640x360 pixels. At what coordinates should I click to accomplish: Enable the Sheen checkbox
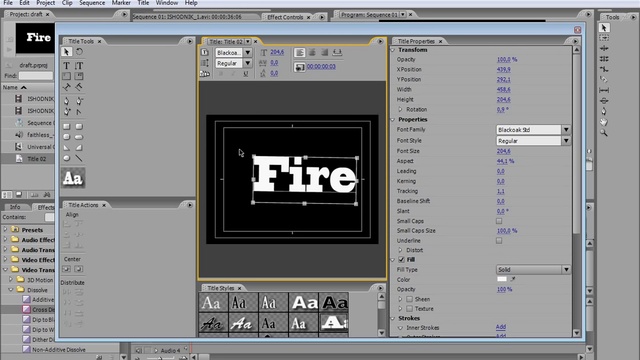[x=409, y=299]
